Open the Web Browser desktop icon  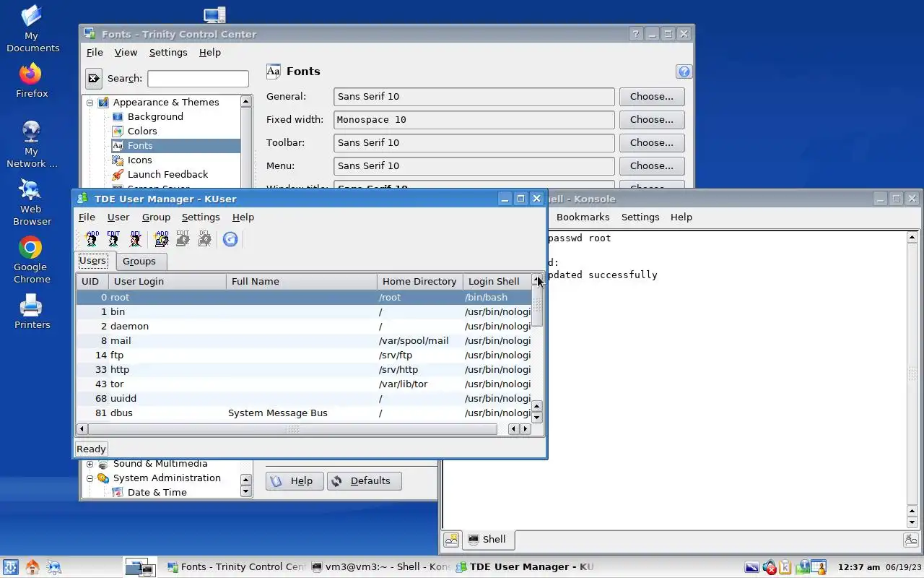[x=32, y=202]
